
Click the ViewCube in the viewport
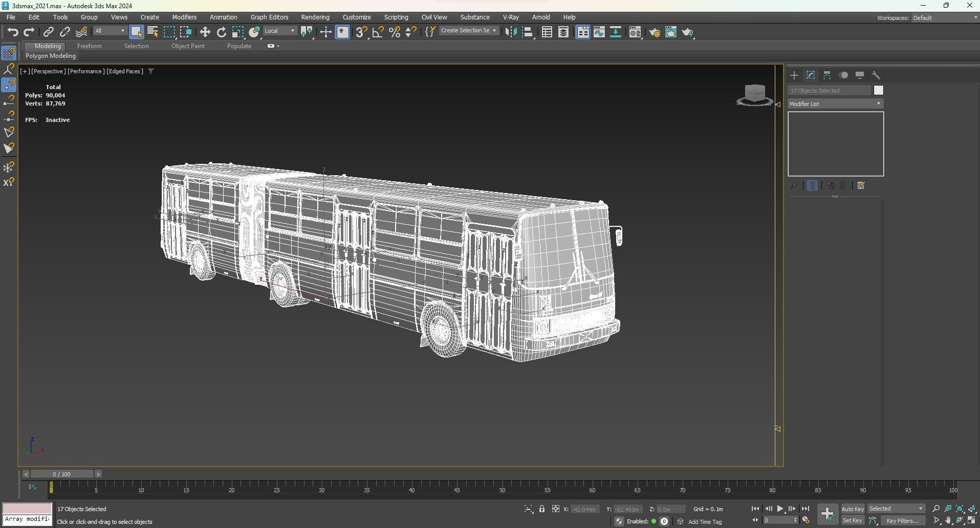tap(755, 95)
